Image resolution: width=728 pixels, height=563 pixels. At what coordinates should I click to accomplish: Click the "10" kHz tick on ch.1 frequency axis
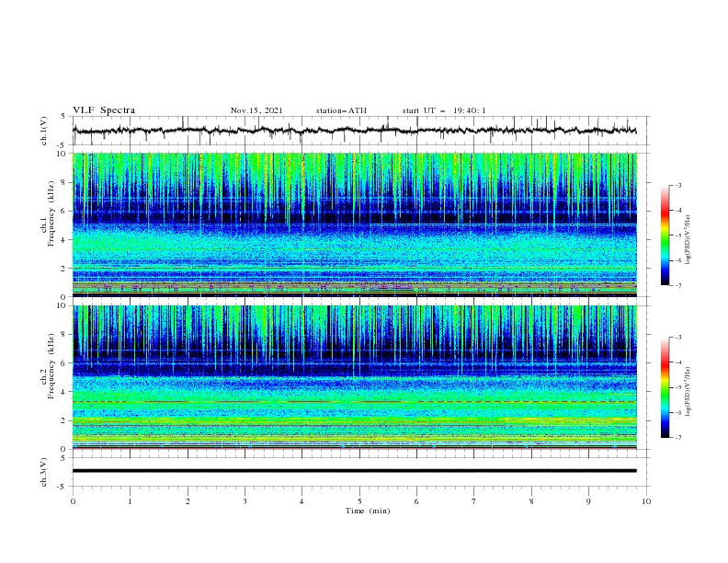(x=63, y=154)
